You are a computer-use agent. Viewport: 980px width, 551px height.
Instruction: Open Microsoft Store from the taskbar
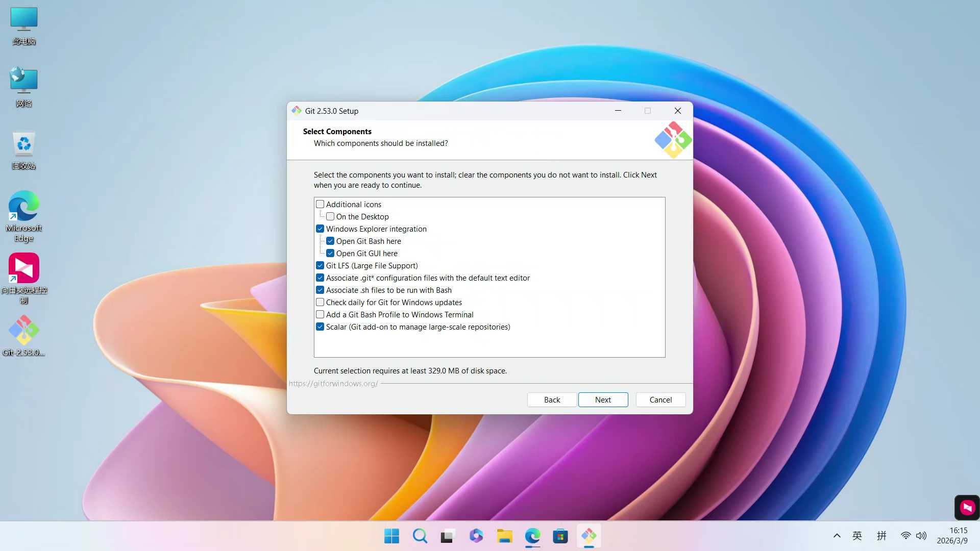(560, 536)
